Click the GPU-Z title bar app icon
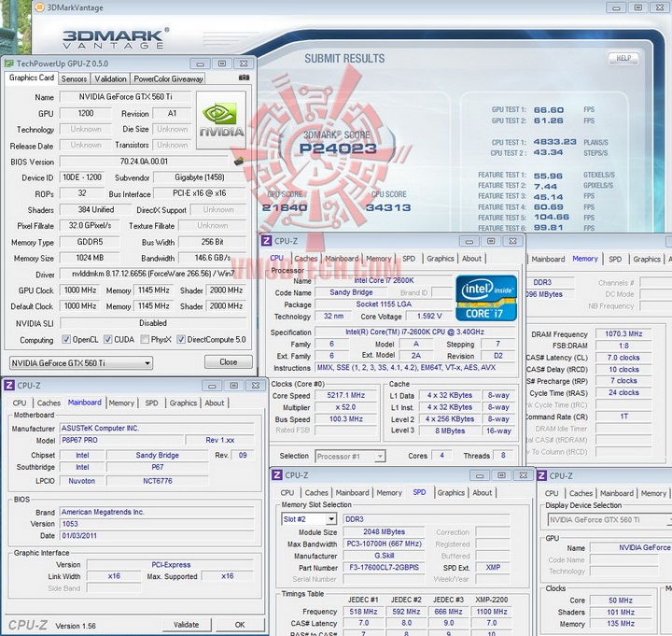The width and height of the screenshot is (672, 636). (9, 64)
